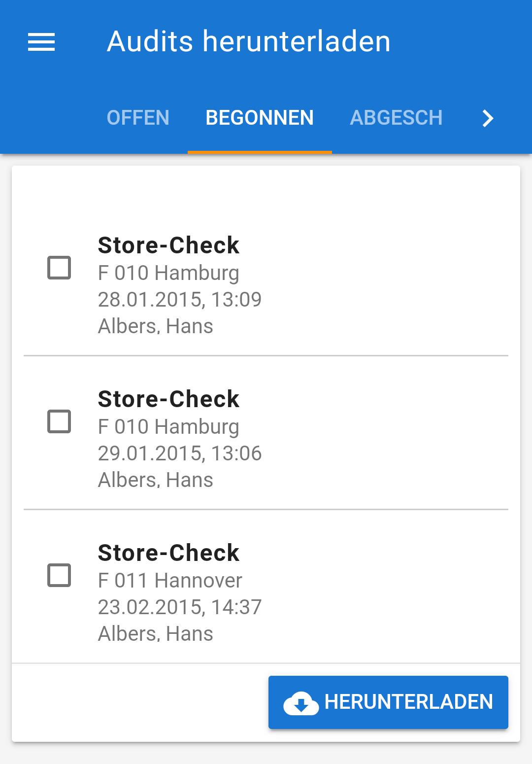Open the ABGESCH tab
The height and width of the screenshot is (764, 532).
(x=396, y=118)
